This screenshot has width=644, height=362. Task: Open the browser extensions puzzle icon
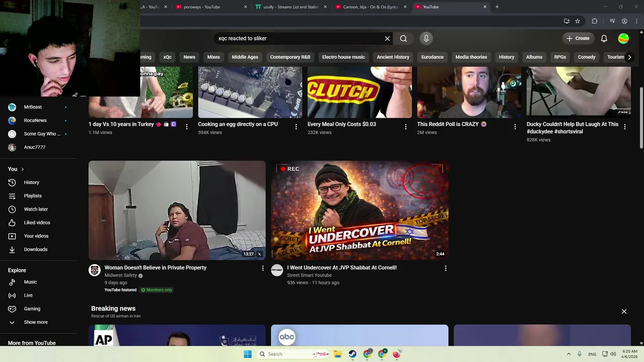pos(595,21)
